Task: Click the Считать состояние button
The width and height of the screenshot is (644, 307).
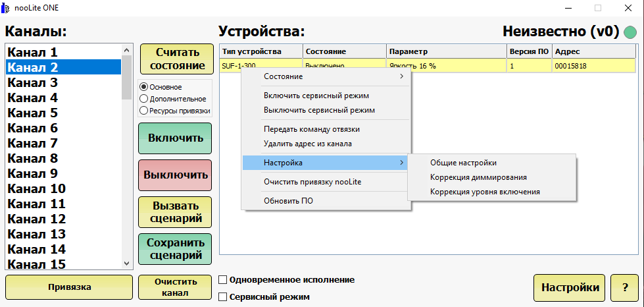Action: (177, 59)
